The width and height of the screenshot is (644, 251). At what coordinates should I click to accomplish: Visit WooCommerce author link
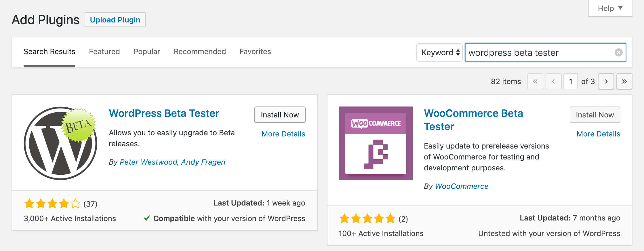tap(462, 186)
